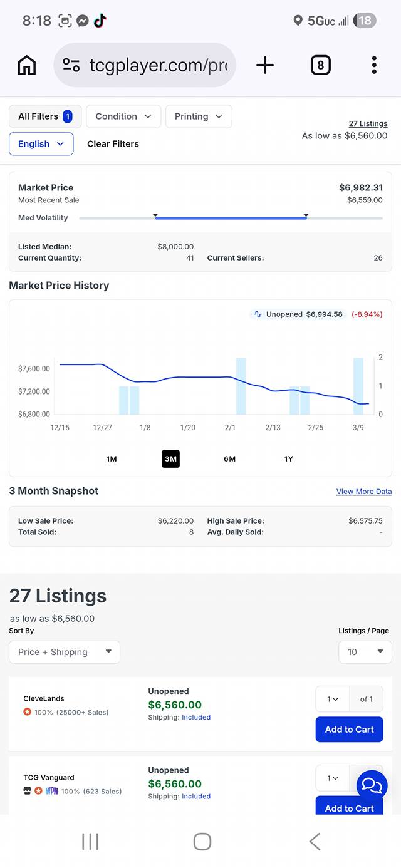Tap the battery indicator showing 18

pyautogui.click(x=365, y=21)
